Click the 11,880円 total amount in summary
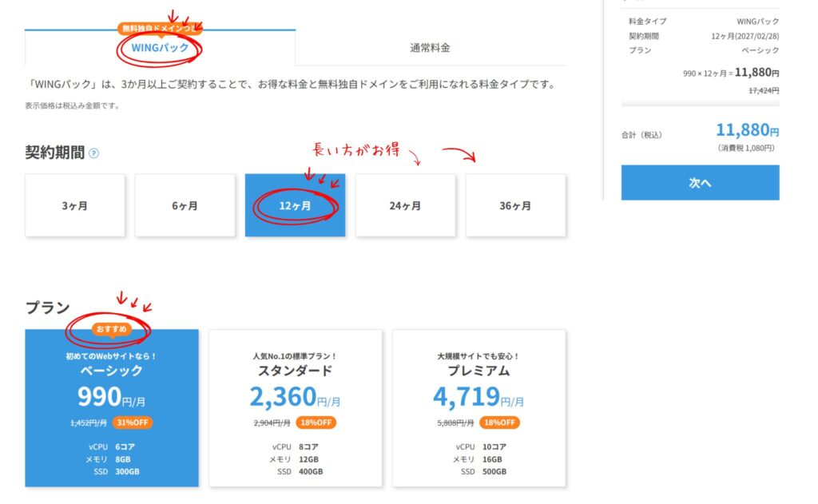Image resolution: width=818 pixels, height=504 pixels. pyautogui.click(x=747, y=130)
